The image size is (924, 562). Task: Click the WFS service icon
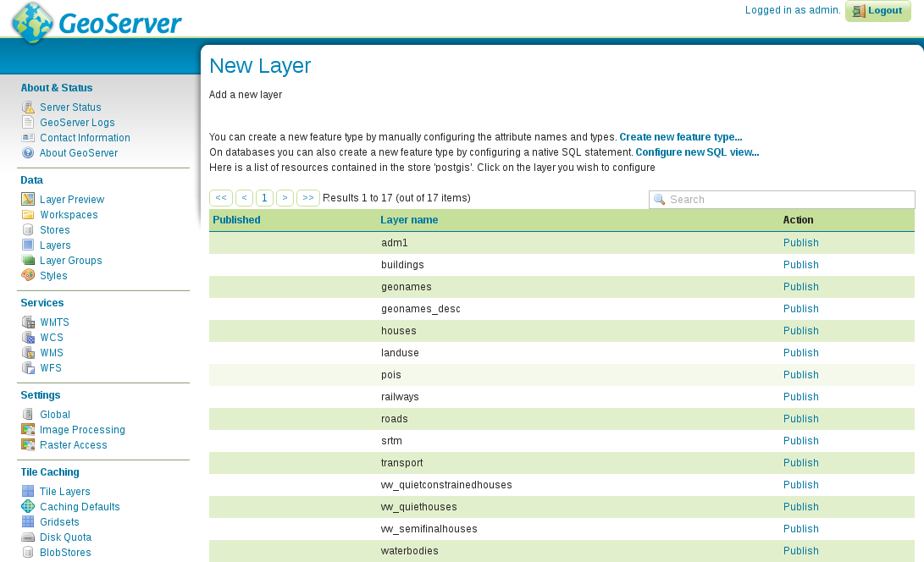28,368
